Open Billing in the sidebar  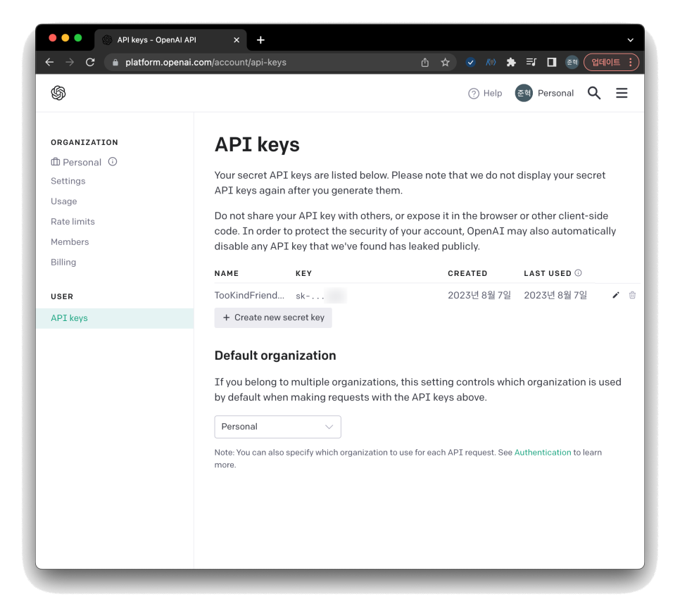coord(63,262)
